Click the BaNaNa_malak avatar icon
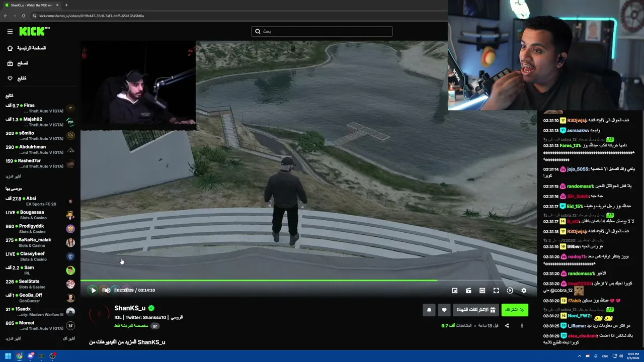 click(70, 242)
